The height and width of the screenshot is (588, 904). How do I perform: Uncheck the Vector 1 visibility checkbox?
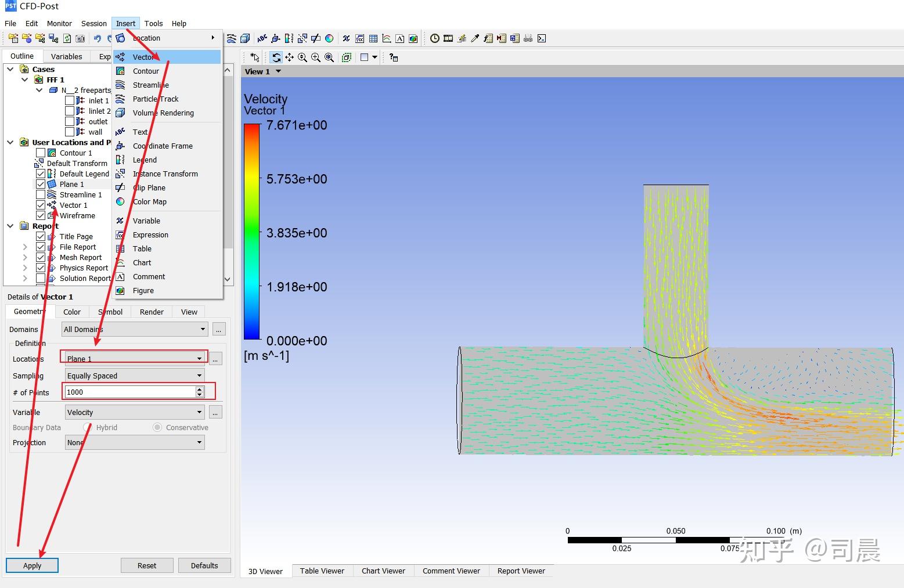click(41, 205)
